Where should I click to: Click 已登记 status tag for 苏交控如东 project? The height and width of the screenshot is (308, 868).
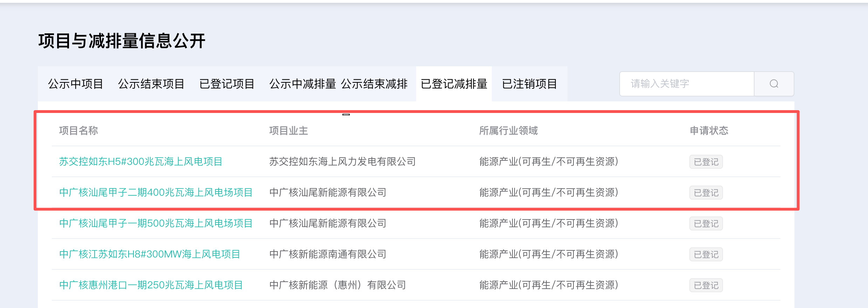coord(706,162)
